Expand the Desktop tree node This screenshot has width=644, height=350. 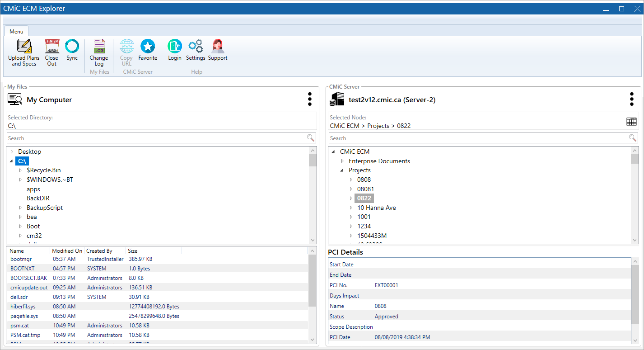(x=12, y=151)
